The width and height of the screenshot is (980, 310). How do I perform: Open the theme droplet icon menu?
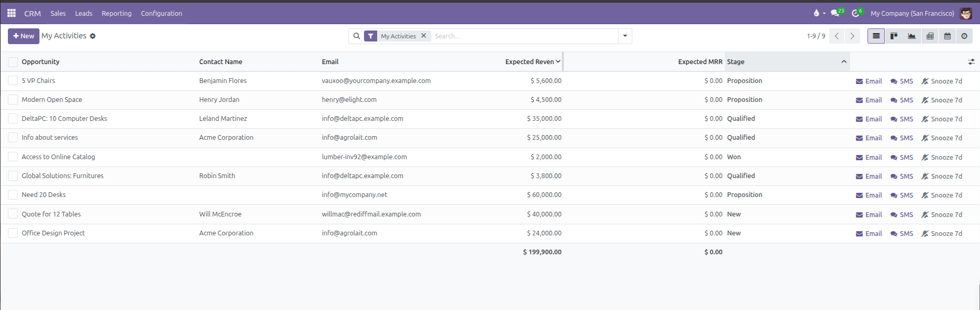point(819,13)
